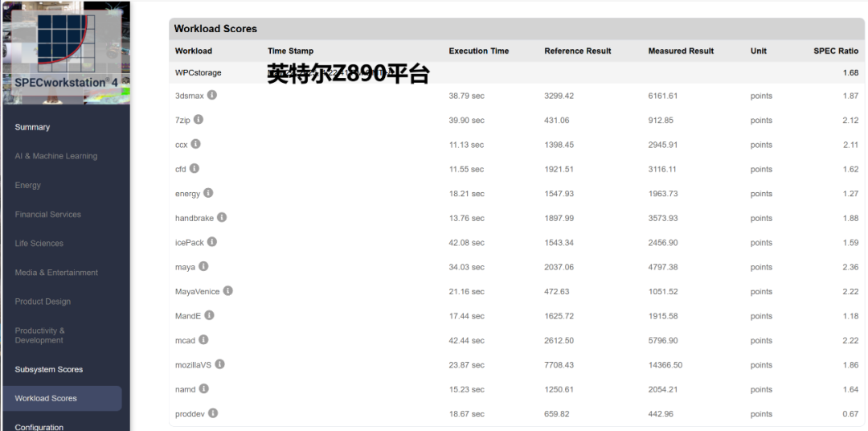The height and width of the screenshot is (431, 868).
Task: Show info for the MayaVenice workload
Action: pyautogui.click(x=228, y=291)
